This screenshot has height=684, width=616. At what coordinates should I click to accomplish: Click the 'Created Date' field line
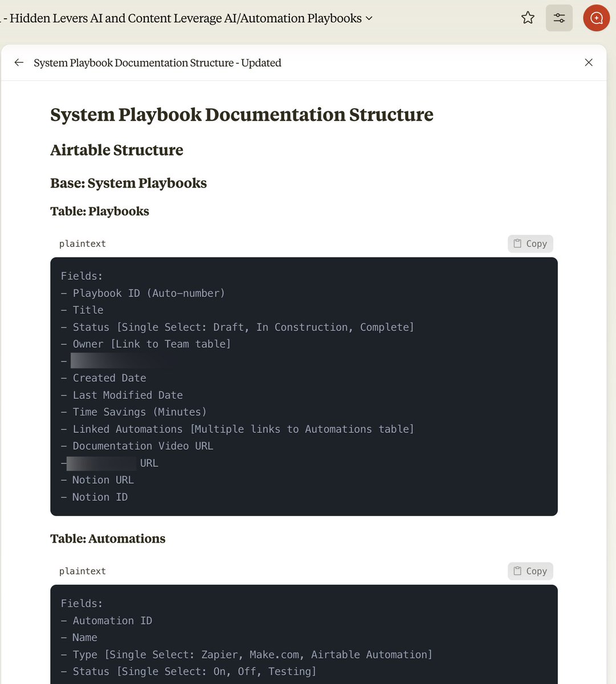pyautogui.click(x=104, y=378)
